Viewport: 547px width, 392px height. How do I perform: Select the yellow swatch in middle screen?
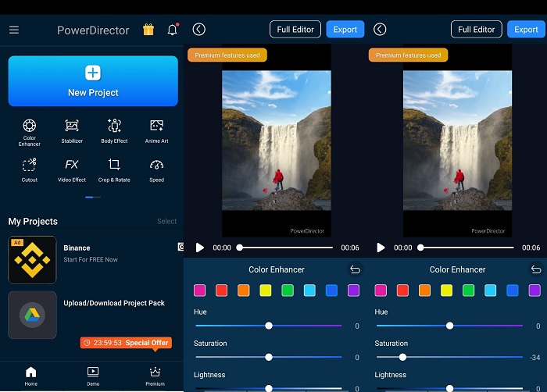266,290
